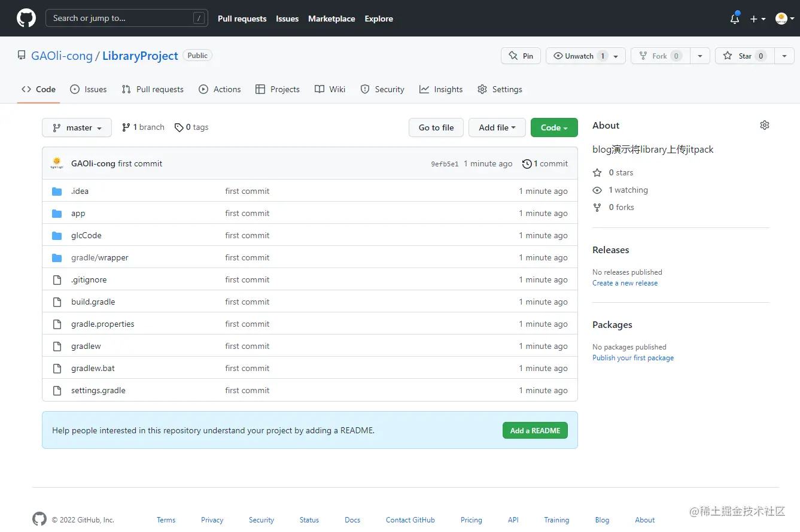Click the repository book icon beside GAOli-cong
This screenshot has width=800, height=532.
[22, 56]
